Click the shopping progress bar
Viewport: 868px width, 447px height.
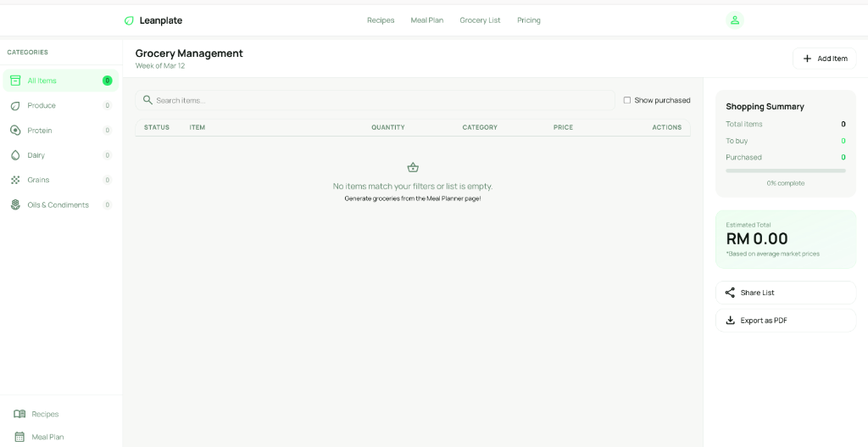point(785,170)
